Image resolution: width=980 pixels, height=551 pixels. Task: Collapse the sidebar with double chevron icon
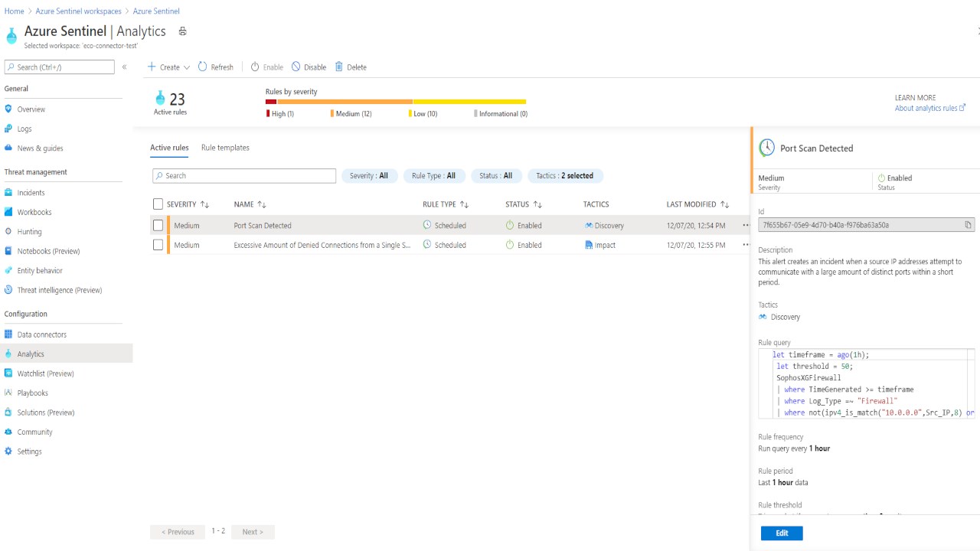[x=124, y=67]
